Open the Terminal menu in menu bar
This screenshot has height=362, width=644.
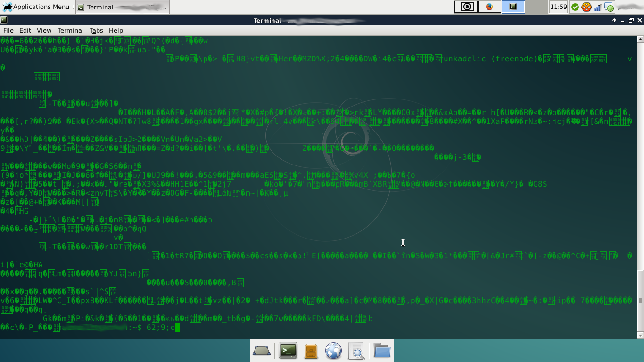[x=70, y=30]
